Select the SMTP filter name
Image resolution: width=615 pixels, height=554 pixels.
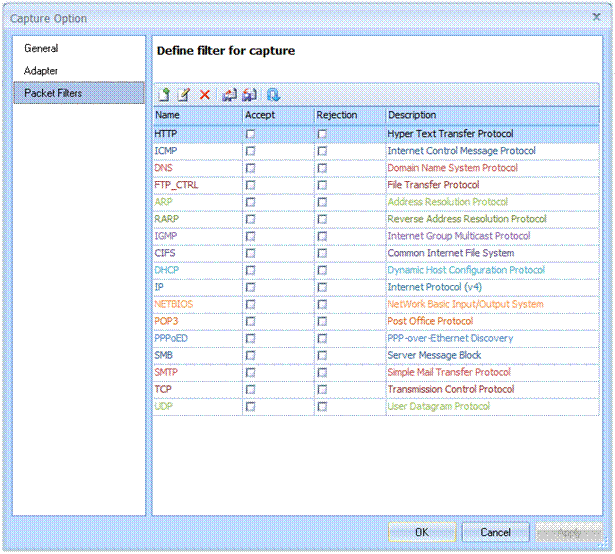point(166,372)
